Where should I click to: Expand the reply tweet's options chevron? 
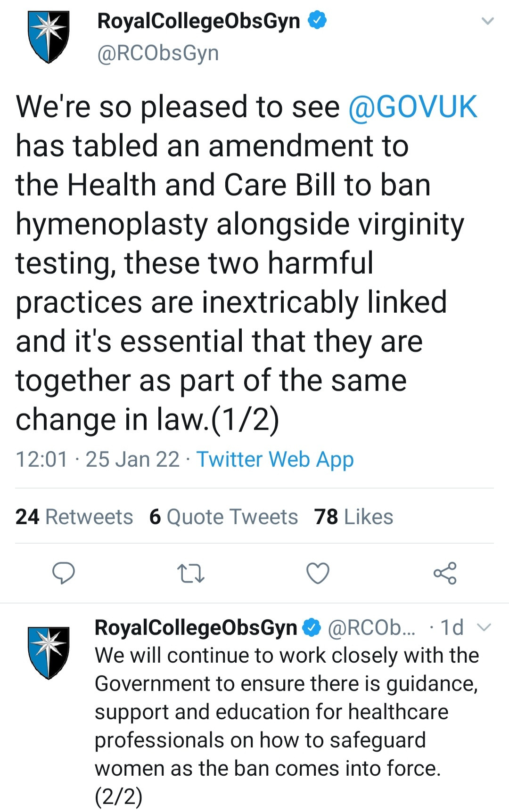pyautogui.click(x=485, y=626)
